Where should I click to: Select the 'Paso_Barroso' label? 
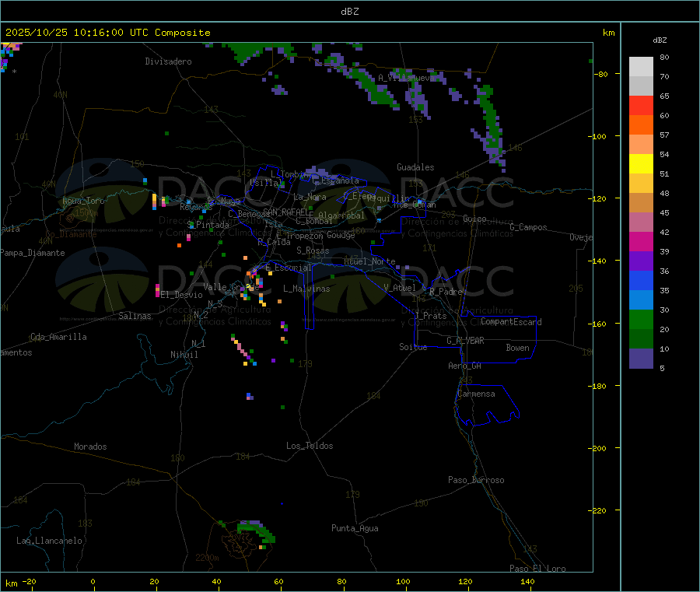tap(476, 480)
